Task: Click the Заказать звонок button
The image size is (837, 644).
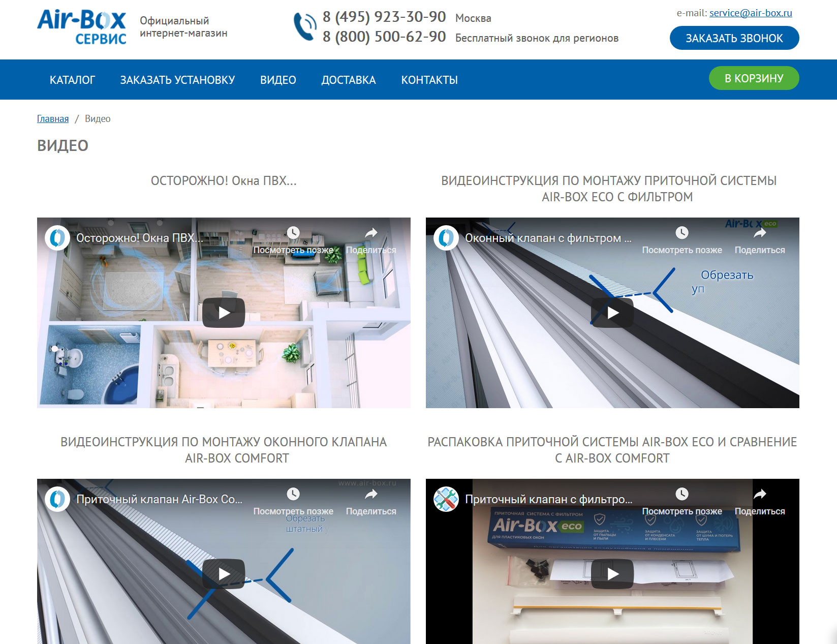Action: 734,38
